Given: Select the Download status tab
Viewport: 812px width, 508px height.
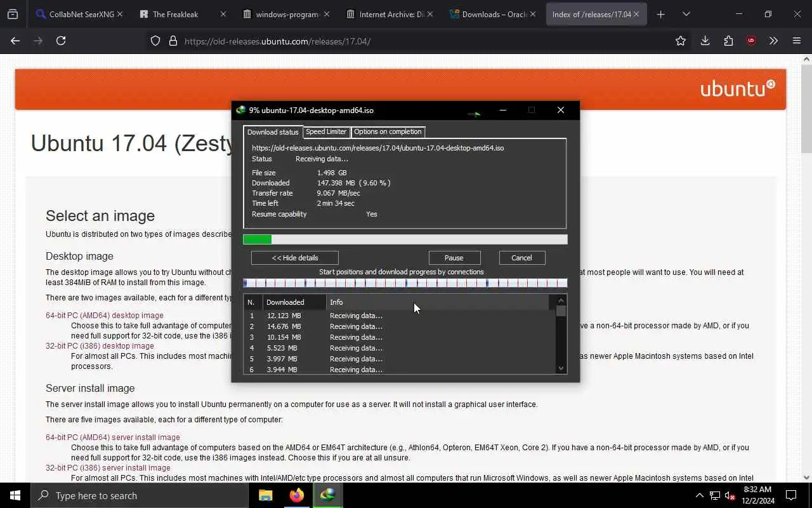Looking at the screenshot, I should click(x=273, y=132).
